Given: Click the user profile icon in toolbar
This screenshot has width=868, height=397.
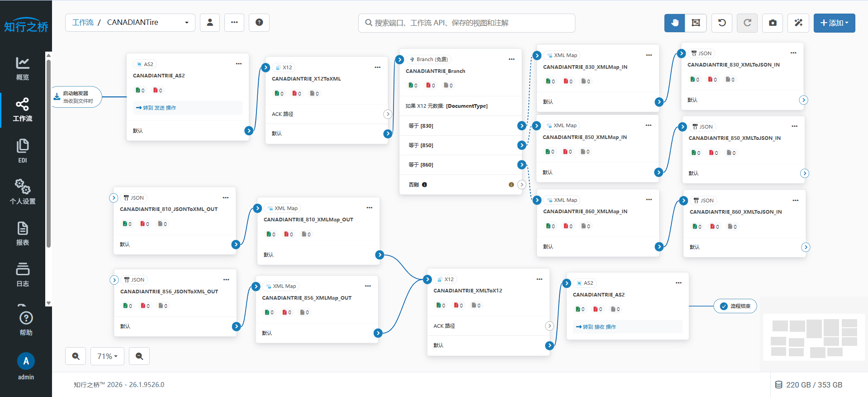Looking at the screenshot, I should click(210, 23).
